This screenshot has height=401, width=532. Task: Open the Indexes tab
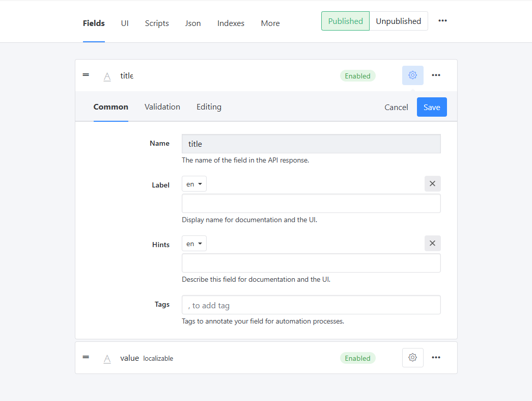tap(231, 23)
